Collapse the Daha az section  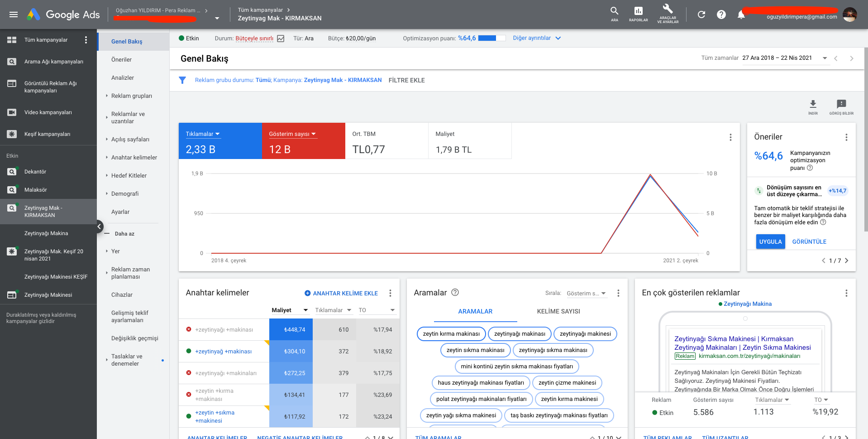[124, 234]
